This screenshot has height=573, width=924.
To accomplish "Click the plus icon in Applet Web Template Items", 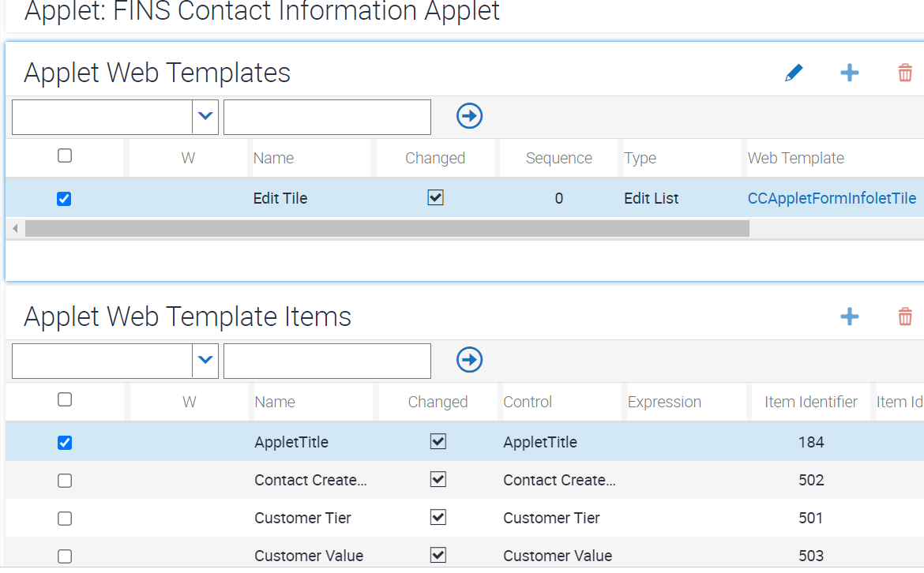I will click(850, 316).
